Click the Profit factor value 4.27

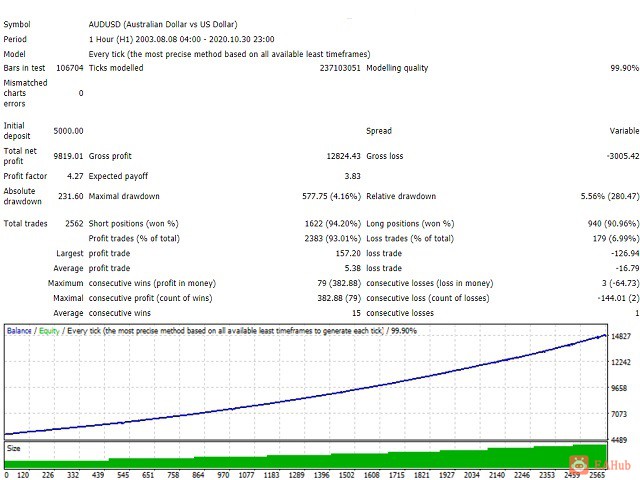(x=75, y=176)
